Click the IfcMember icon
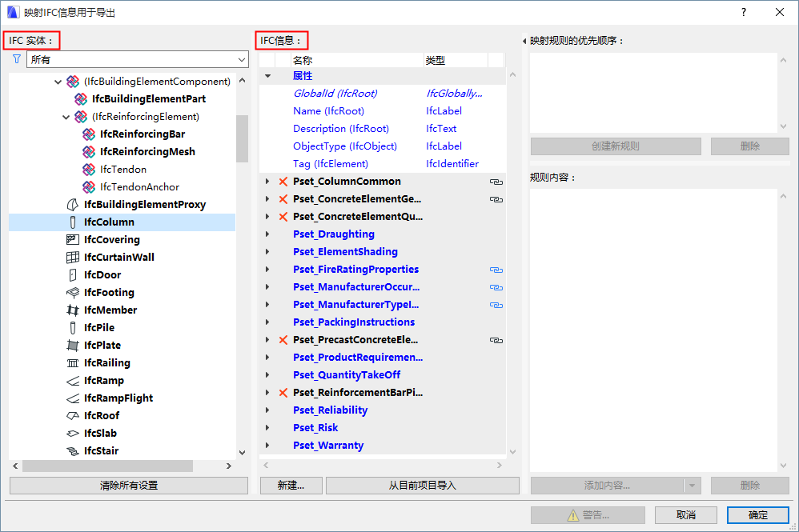This screenshot has height=532, width=799. pyautogui.click(x=73, y=310)
